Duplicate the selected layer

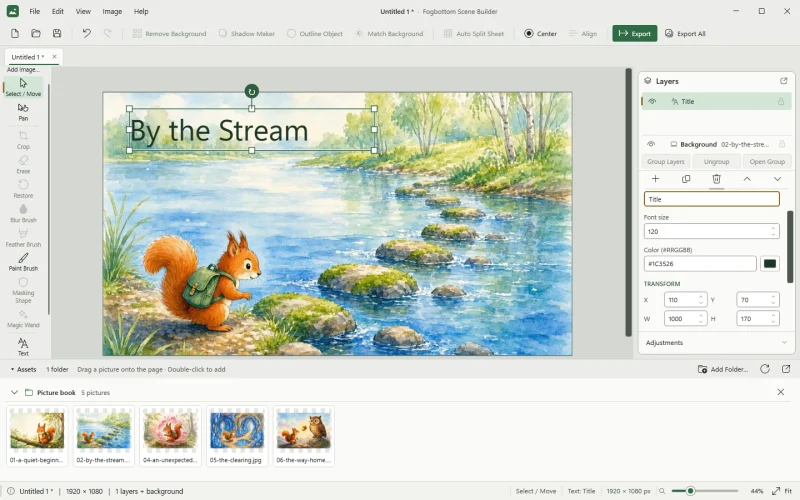[686, 179]
